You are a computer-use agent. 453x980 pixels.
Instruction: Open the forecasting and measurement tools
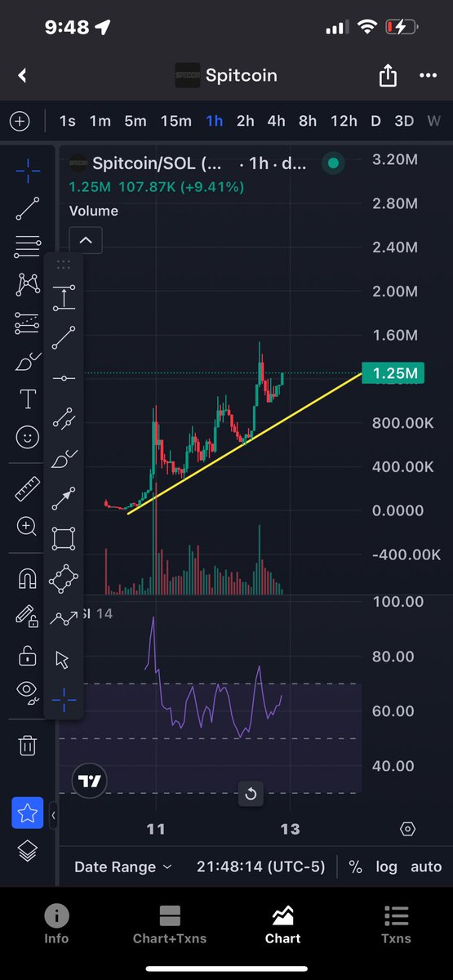point(28,323)
